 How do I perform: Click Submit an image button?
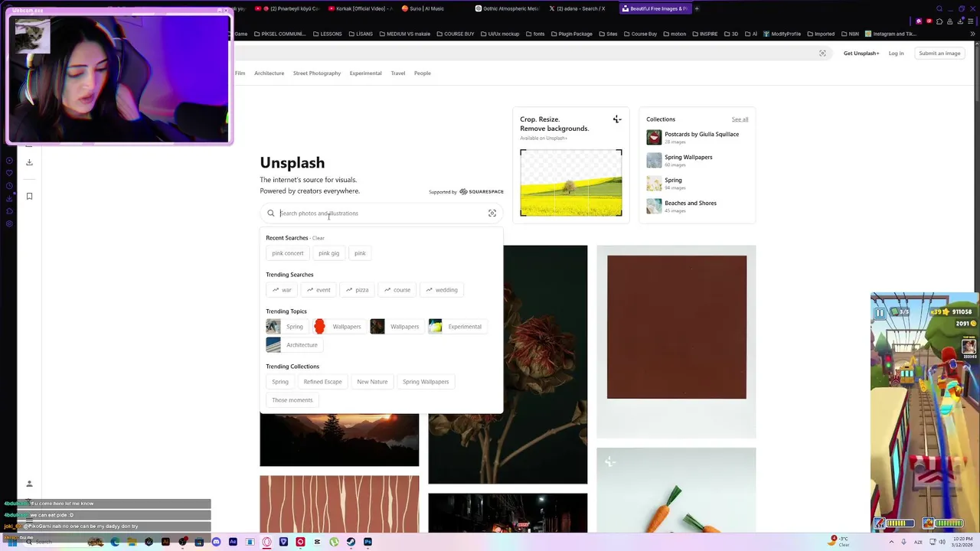939,54
